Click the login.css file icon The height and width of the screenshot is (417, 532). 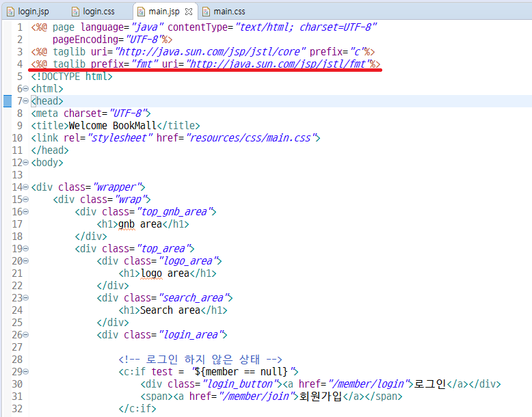tap(75, 12)
